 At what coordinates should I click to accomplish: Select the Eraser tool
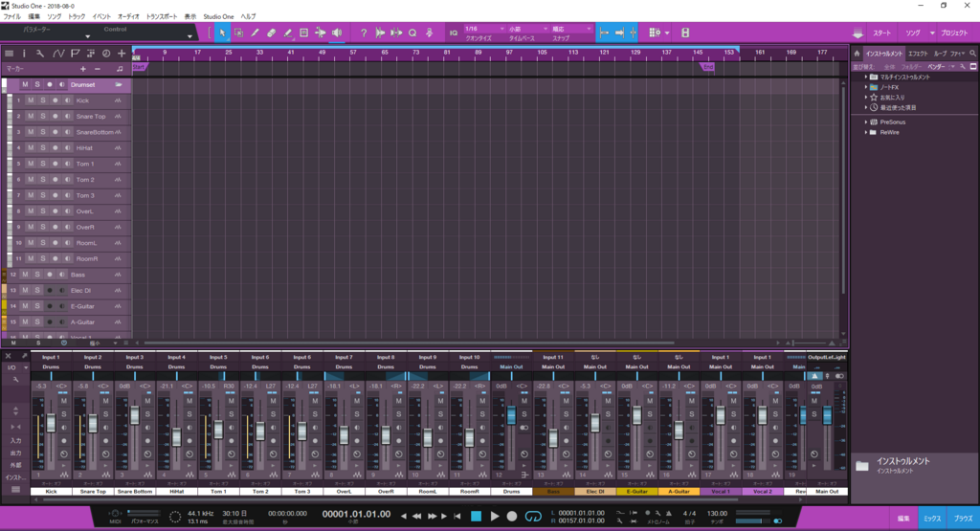(x=271, y=33)
